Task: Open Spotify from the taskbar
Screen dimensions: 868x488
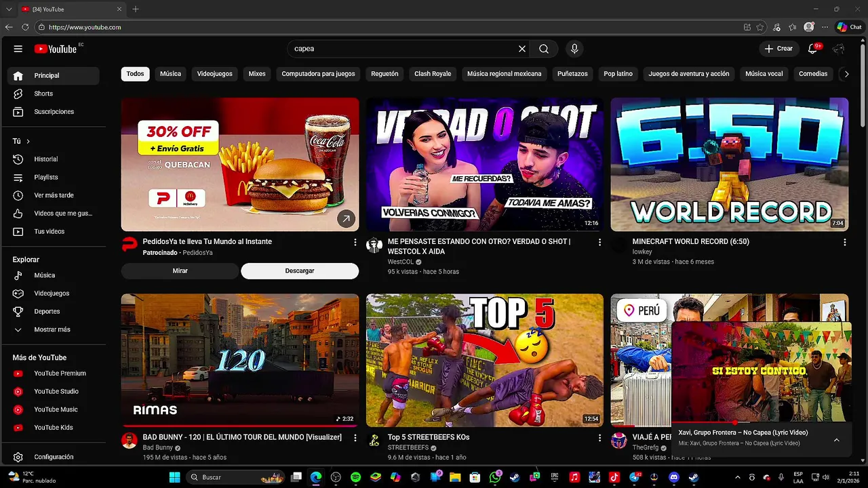Action: coord(356,477)
